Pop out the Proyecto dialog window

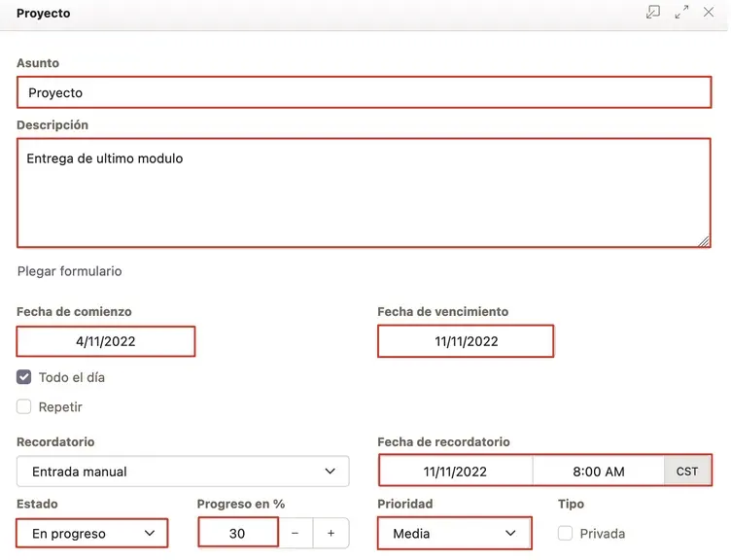click(x=652, y=12)
